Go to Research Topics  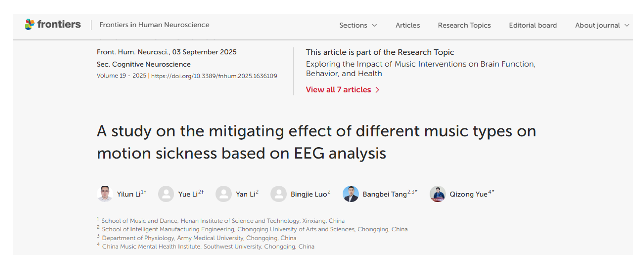(464, 25)
